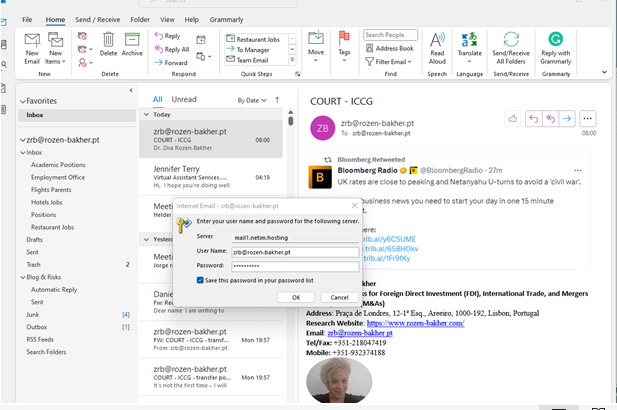Open the Junk block sender icon

pyautogui.click(x=85, y=63)
